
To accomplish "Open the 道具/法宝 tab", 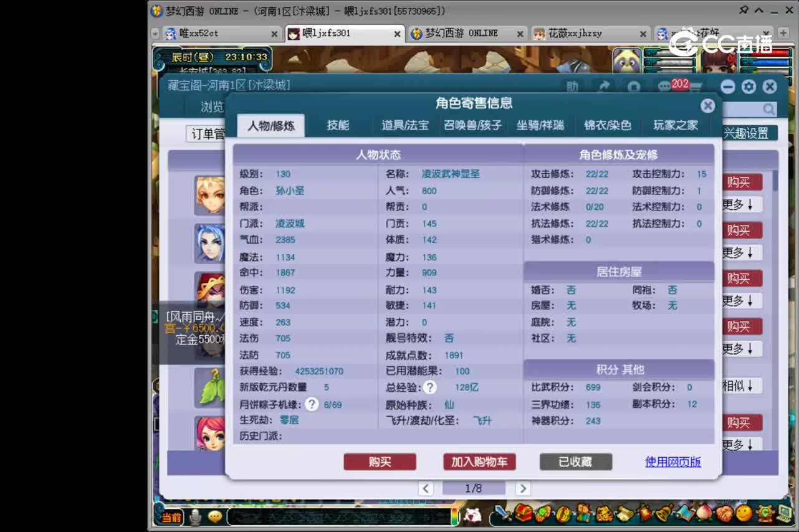I will (405, 125).
